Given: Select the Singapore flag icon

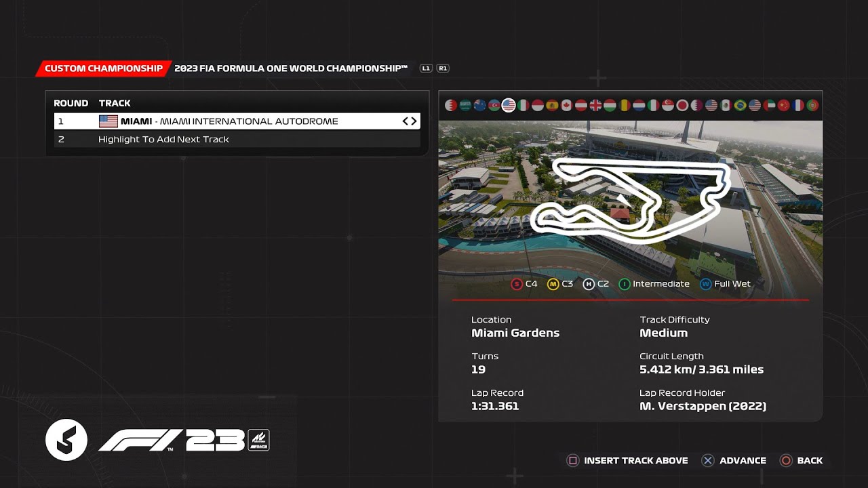Looking at the screenshot, I should point(668,105).
